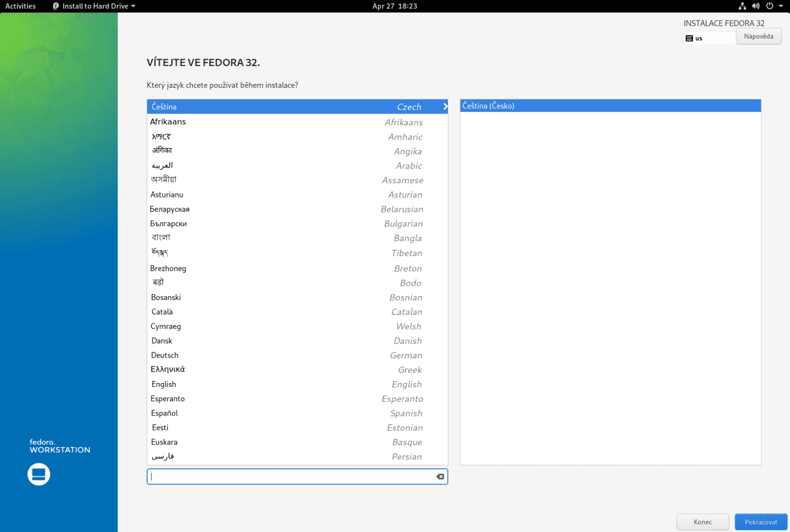
Task: Select Ελληνικά Greek language
Action: tap(297, 370)
